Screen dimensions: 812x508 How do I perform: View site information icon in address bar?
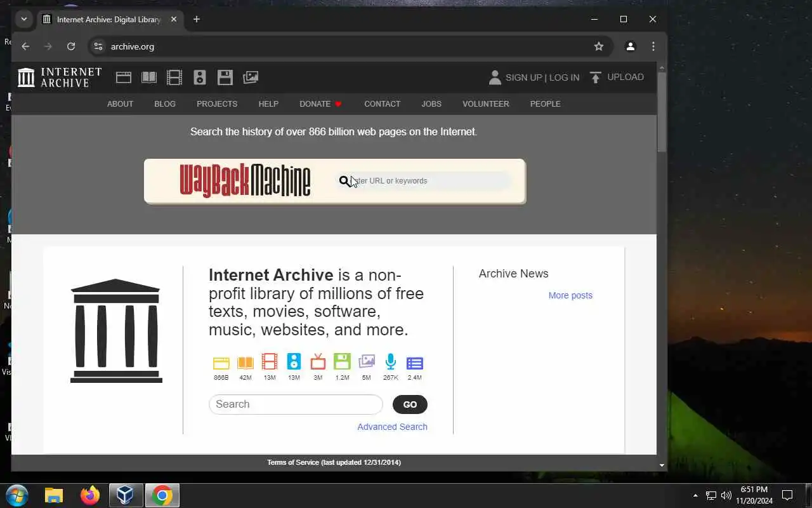point(98,46)
